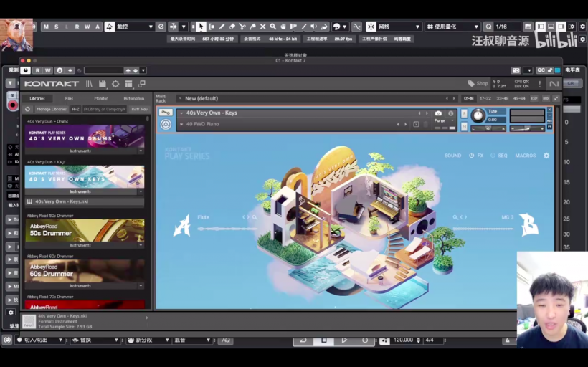
Task: Toggle instrument Mute M button
Action: pos(464,127)
